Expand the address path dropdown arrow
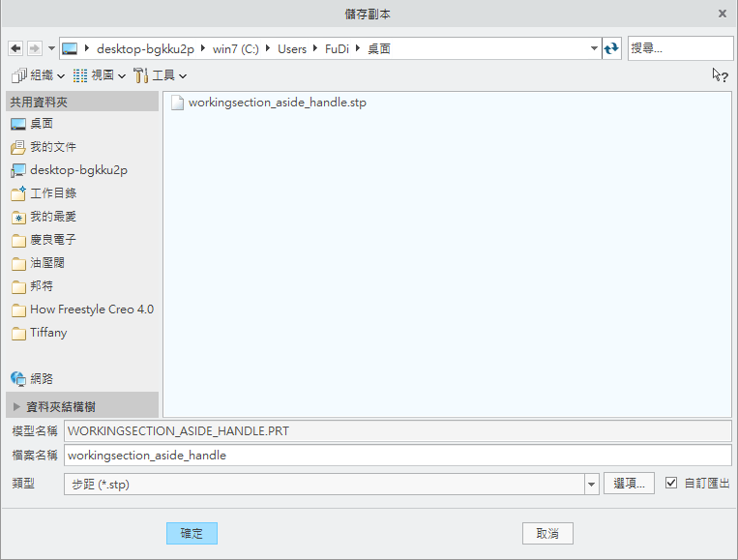Viewport: 738px width, 560px height. (594, 48)
